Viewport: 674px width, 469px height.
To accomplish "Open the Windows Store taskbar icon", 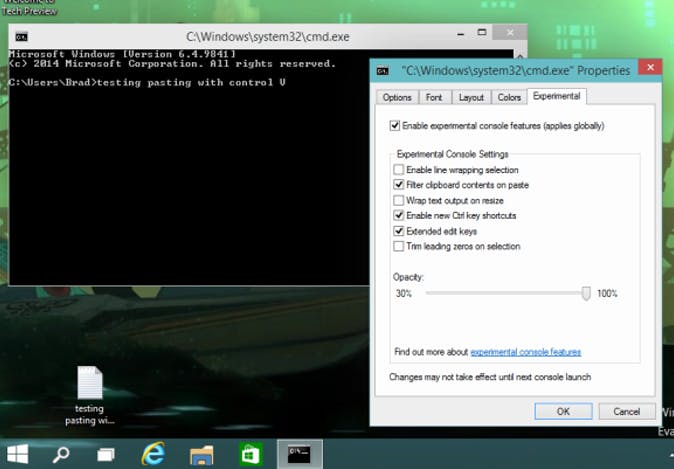I will pyautogui.click(x=251, y=454).
